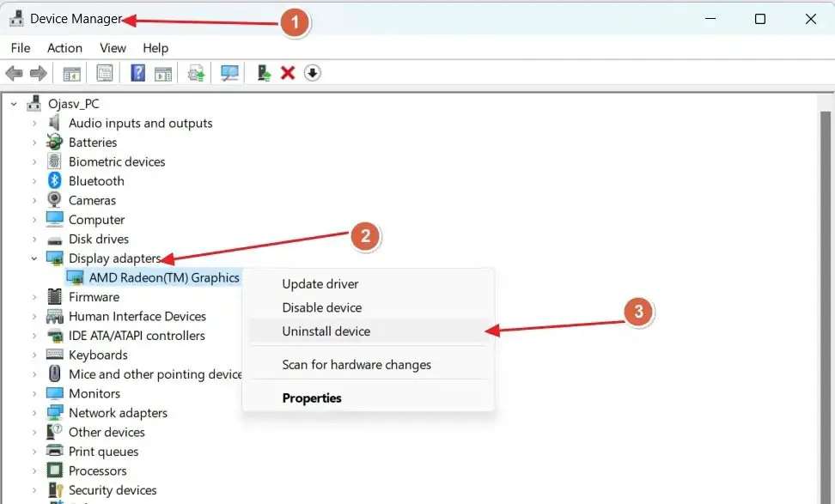Select the AMD Radeon(TM) Graphics device

164,278
